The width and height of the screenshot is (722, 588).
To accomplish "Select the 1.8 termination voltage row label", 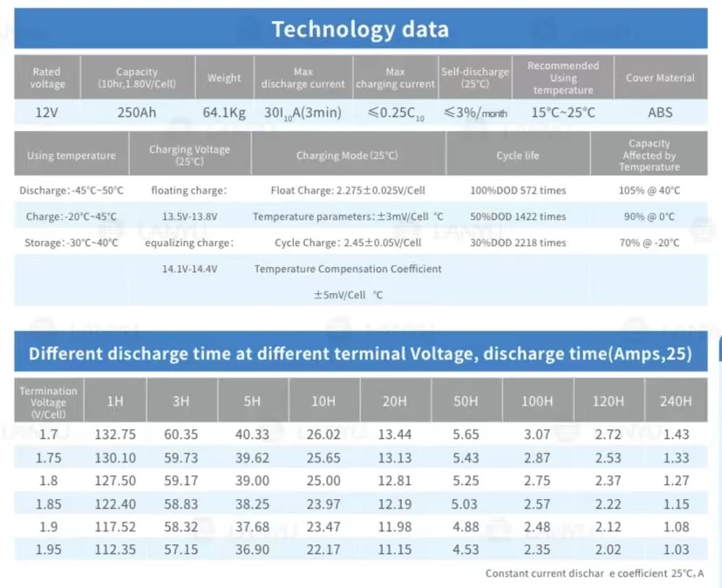I will point(48,481).
